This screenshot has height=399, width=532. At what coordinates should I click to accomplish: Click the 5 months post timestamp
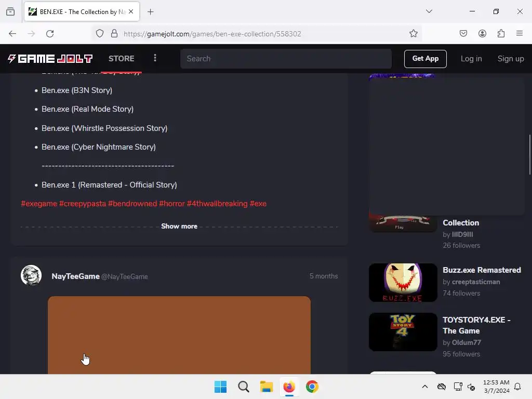tap(324, 276)
